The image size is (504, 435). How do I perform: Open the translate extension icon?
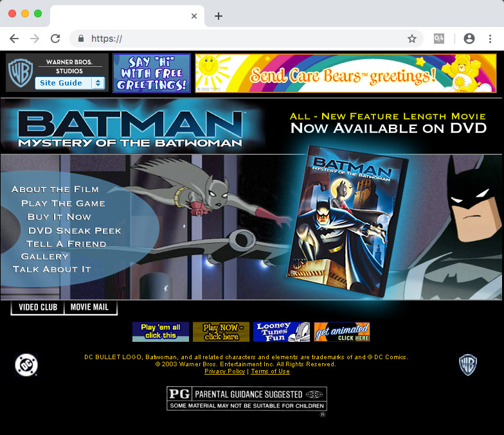[438, 39]
